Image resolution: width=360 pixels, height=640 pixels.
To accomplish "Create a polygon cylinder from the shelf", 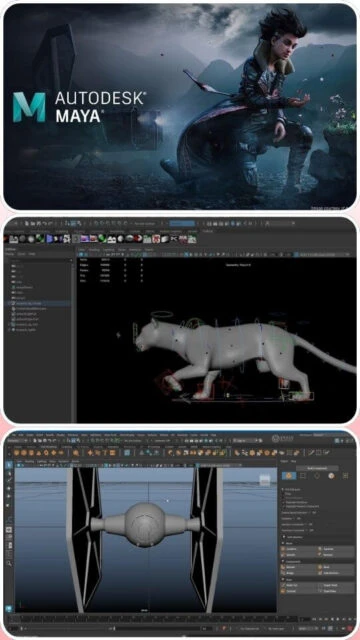I will (31, 452).
